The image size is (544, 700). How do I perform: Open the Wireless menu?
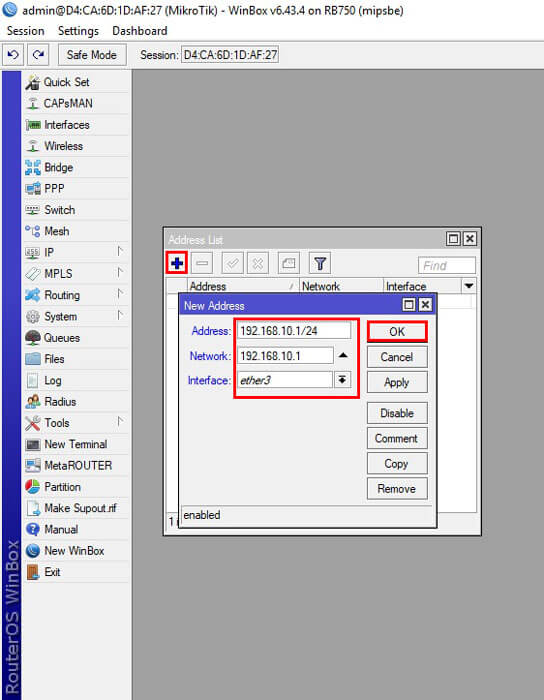click(76, 146)
